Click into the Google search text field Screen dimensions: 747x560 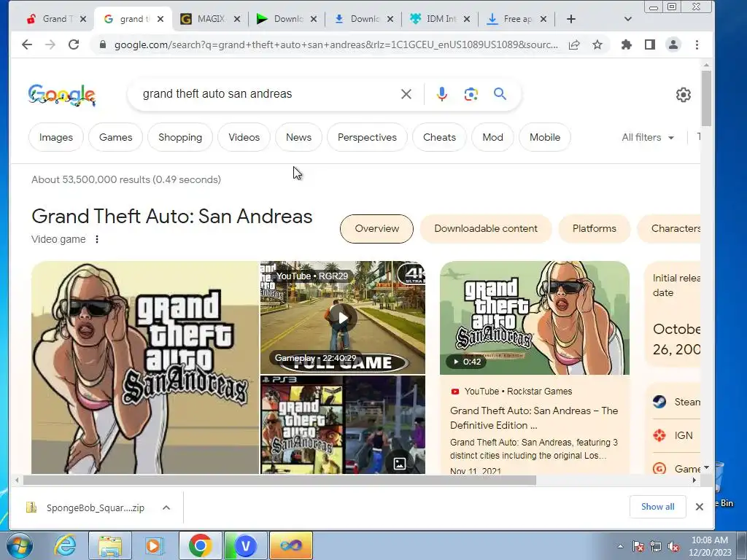(267, 94)
